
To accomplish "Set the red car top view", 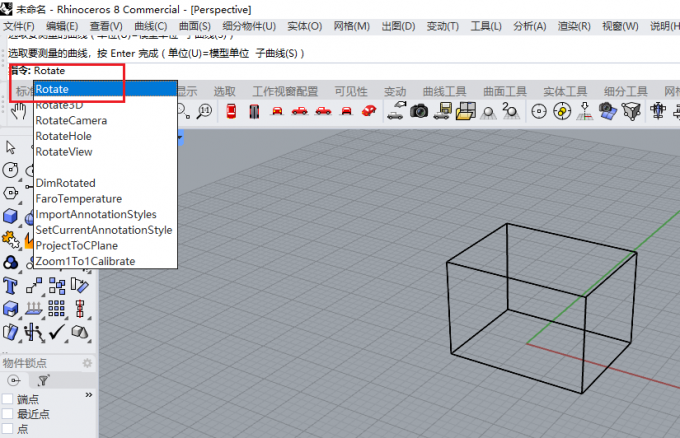I will 231,111.
